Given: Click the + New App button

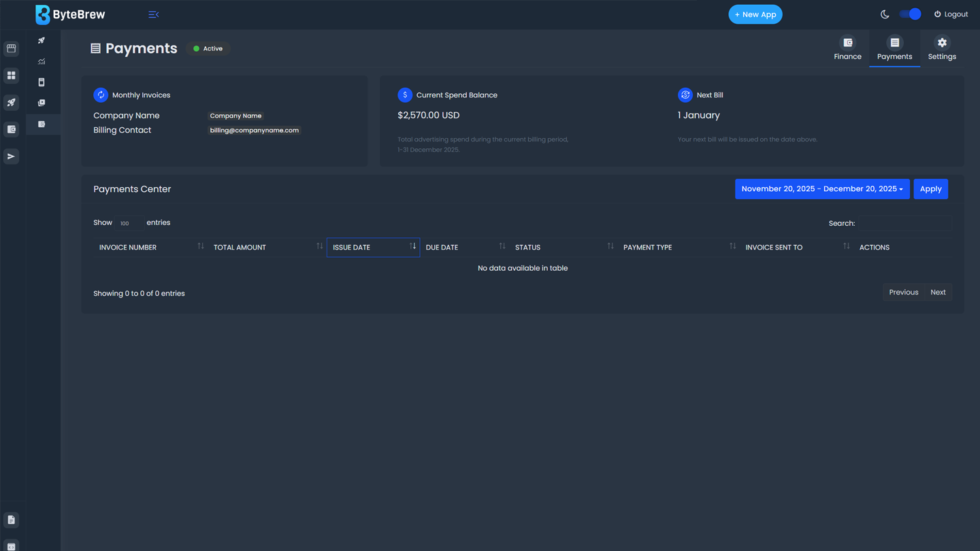Looking at the screenshot, I should [x=755, y=14].
